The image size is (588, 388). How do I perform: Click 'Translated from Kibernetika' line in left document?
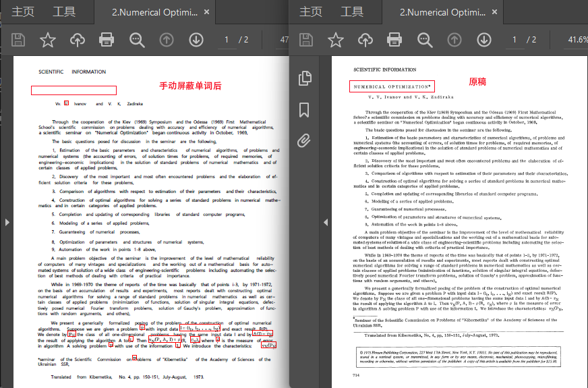tap(127, 377)
